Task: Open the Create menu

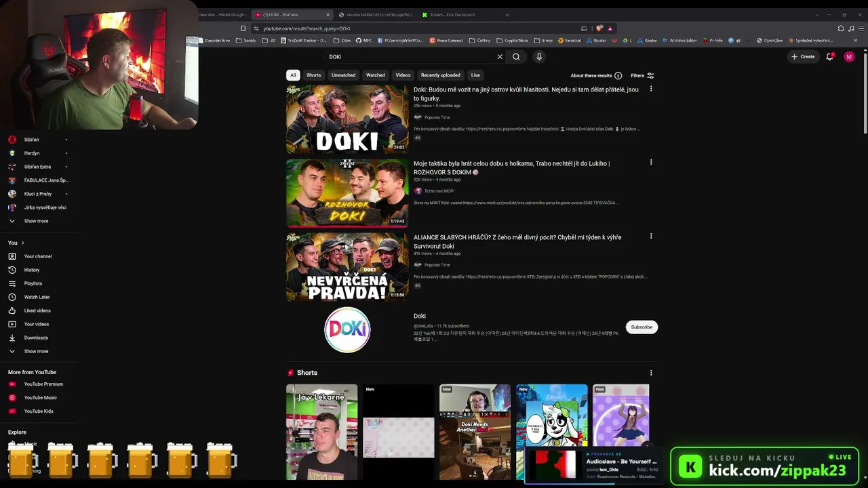Action: [803, 57]
